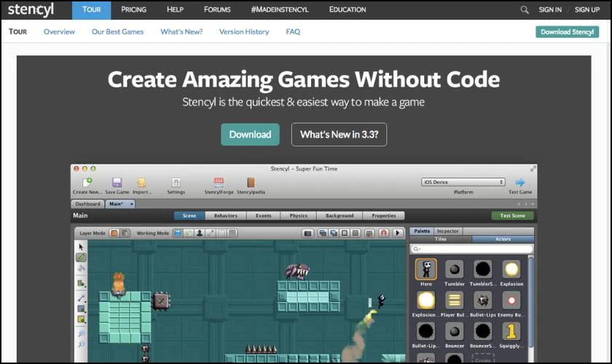Viewport: 612px width, 364px height.
Task: Click the Create New icon in Stencyl toolbar
Action: coord(87,182)
